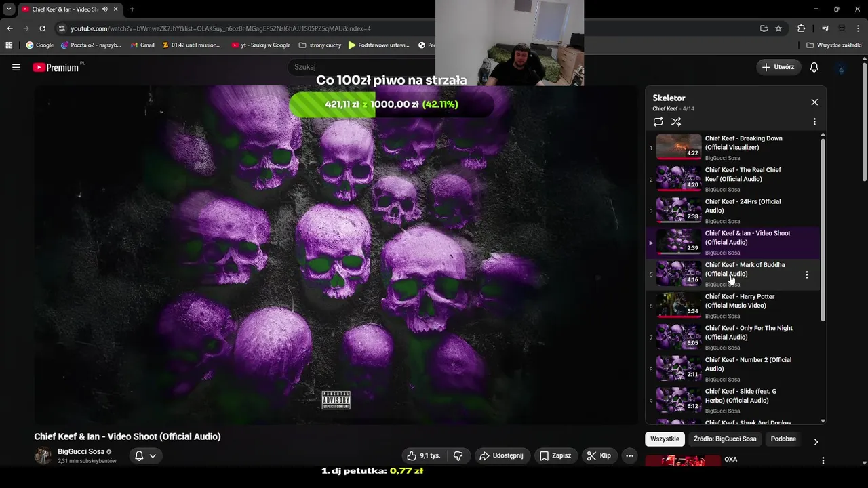Select the Źródło: BigGucci Sosa chip
868x488 pixels.
[x=725, y=439]
